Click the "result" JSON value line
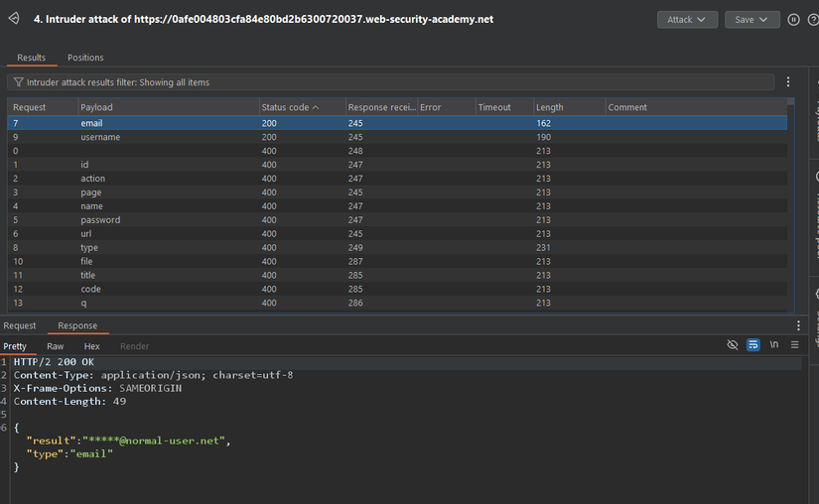Screen dimensions: 819x504 [x=128, y=441]
